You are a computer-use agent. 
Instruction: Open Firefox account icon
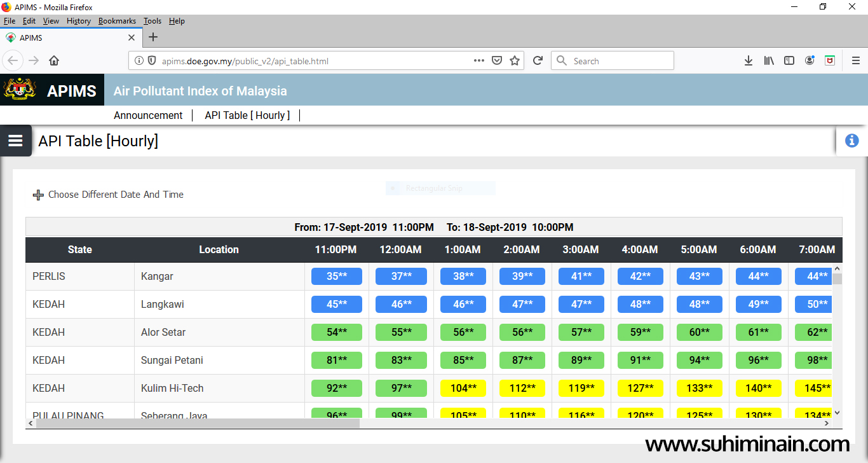[x=810, y=61]
